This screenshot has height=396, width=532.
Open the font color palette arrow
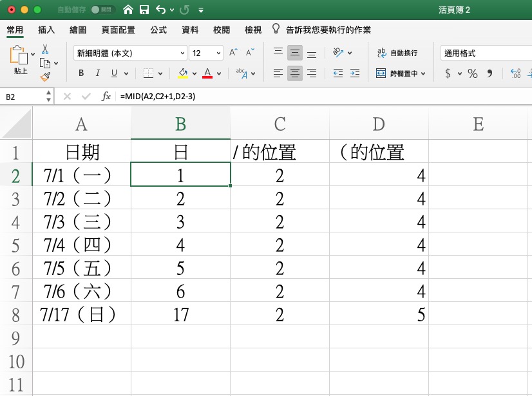[219, 73]
